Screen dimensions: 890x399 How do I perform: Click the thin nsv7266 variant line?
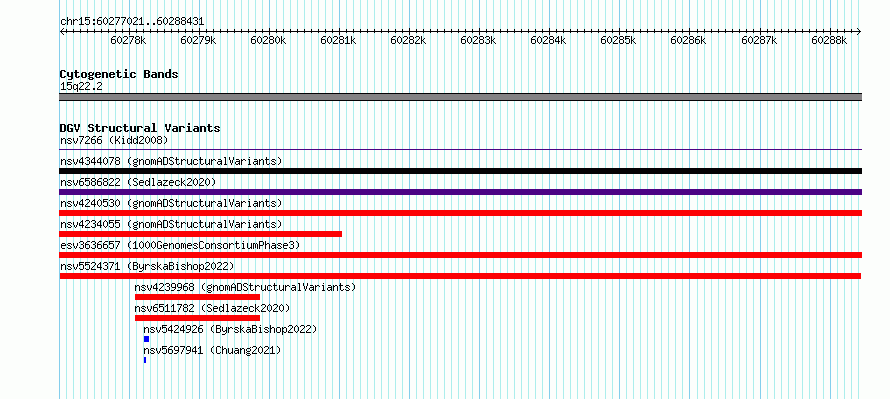tap(460, 149)
